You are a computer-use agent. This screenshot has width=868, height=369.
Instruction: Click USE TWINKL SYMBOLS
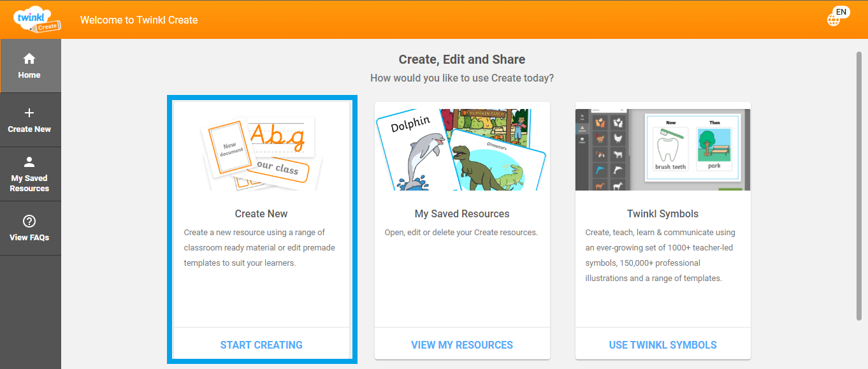click(x=662, y=344)
